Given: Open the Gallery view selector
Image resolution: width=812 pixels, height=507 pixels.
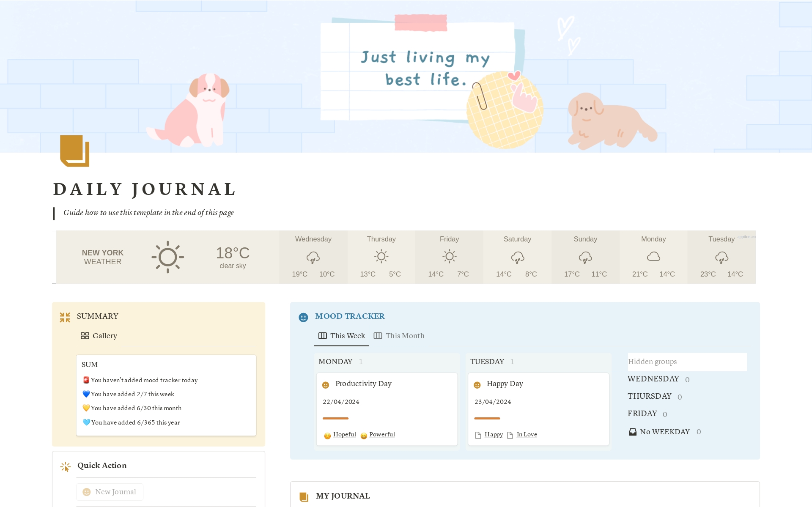Looking at the screenshot, I should 99,336.
